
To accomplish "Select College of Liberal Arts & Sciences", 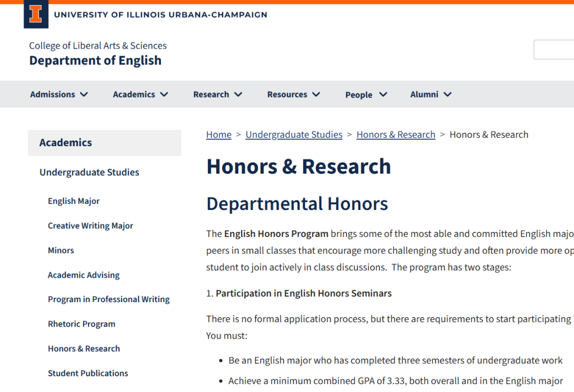I will pyautogui.click(x=98, y=46).
